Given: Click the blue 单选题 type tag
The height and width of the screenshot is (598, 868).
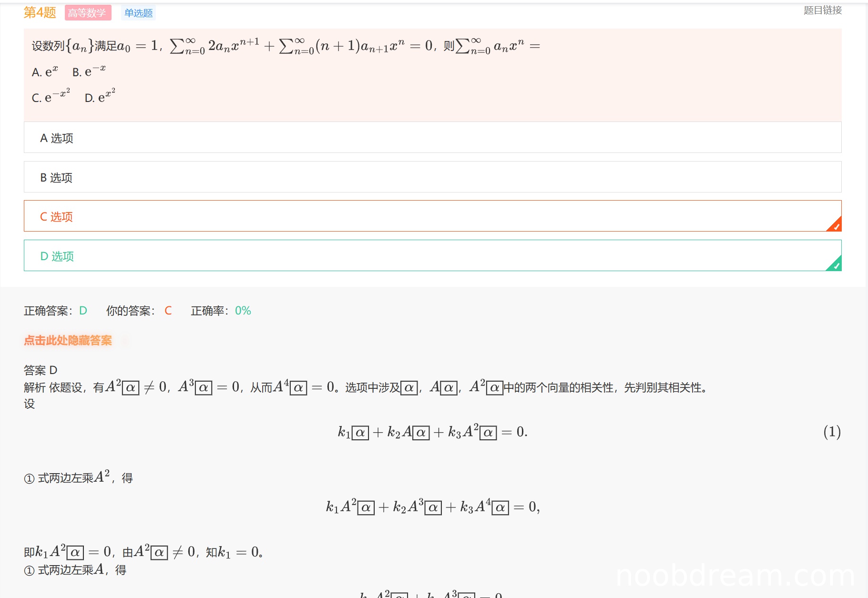Looking at the screenshot, I should (x=138, y=13).
